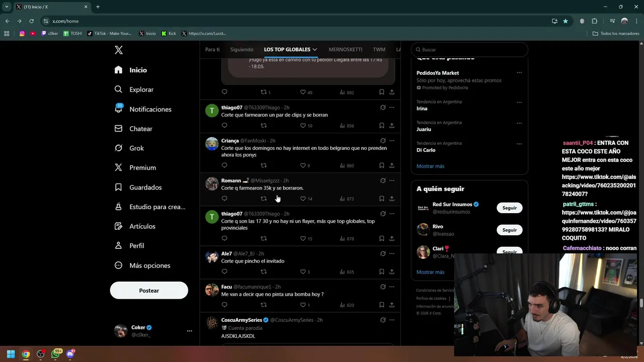
Task: Open Romann's profile picture
Action: (212, 184)
